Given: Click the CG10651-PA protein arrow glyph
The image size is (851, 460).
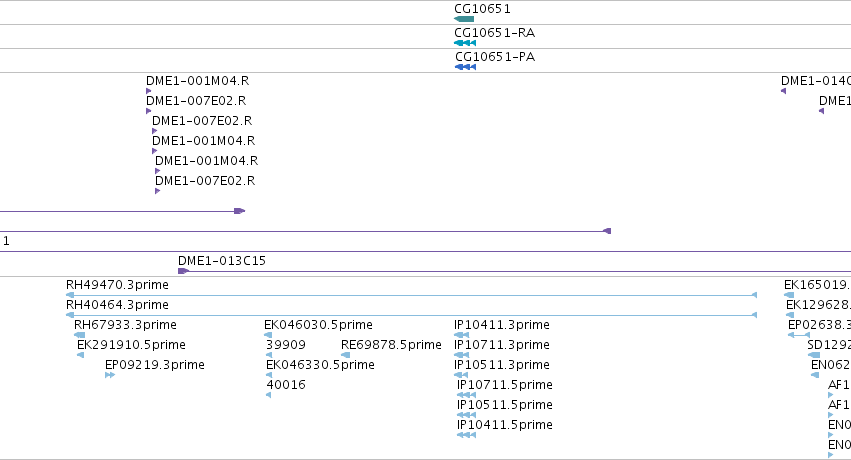Looking at the screenshot, I should point(465,67).
